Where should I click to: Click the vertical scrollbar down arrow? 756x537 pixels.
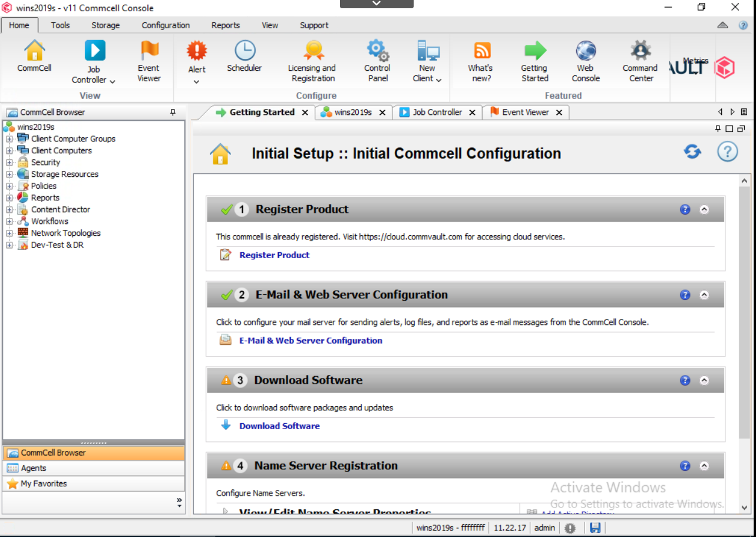[x=744, y=507]
